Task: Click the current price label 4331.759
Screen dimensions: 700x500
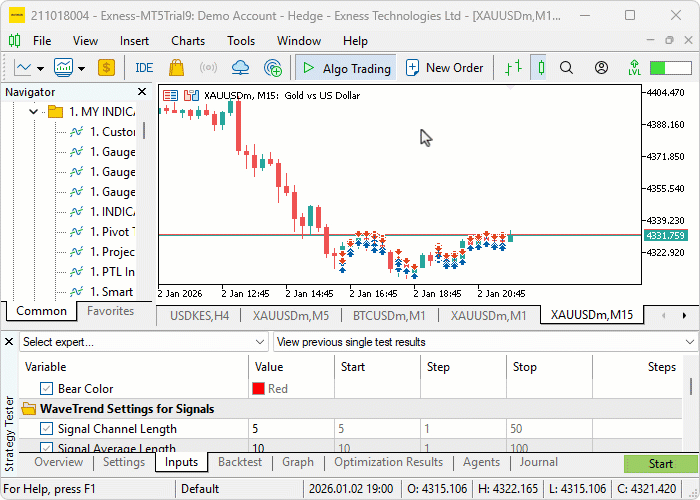Action: 665,235
